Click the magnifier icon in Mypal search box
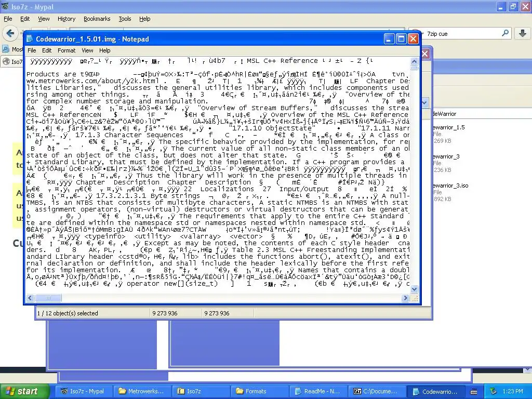This screenshot has height=399, width=532. tap(505, 33)
